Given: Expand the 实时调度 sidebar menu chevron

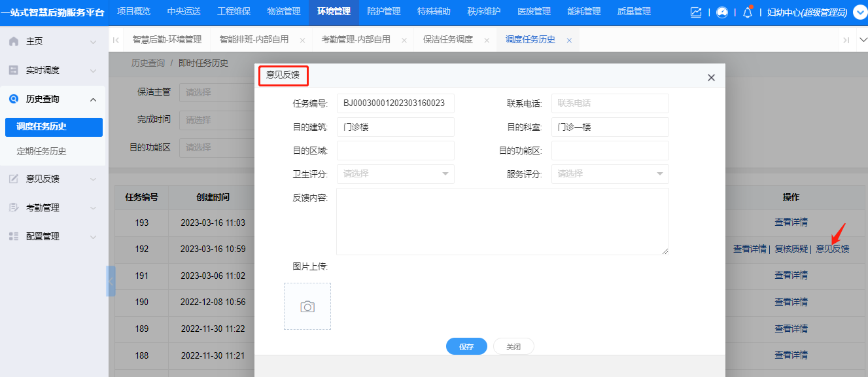Looking at the screenshot, I should click(x=93, y=71).
